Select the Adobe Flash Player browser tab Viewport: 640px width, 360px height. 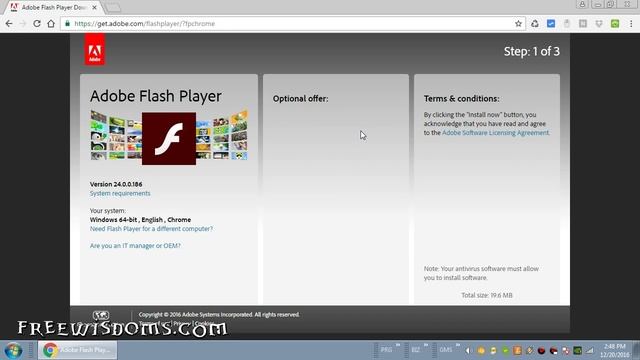[53, 7]
